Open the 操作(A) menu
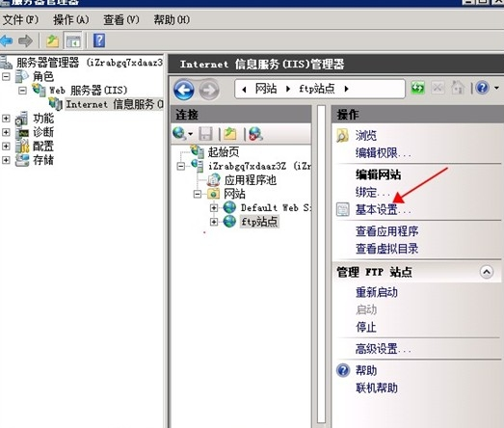The image size is (504, 428). coord(71,20)
